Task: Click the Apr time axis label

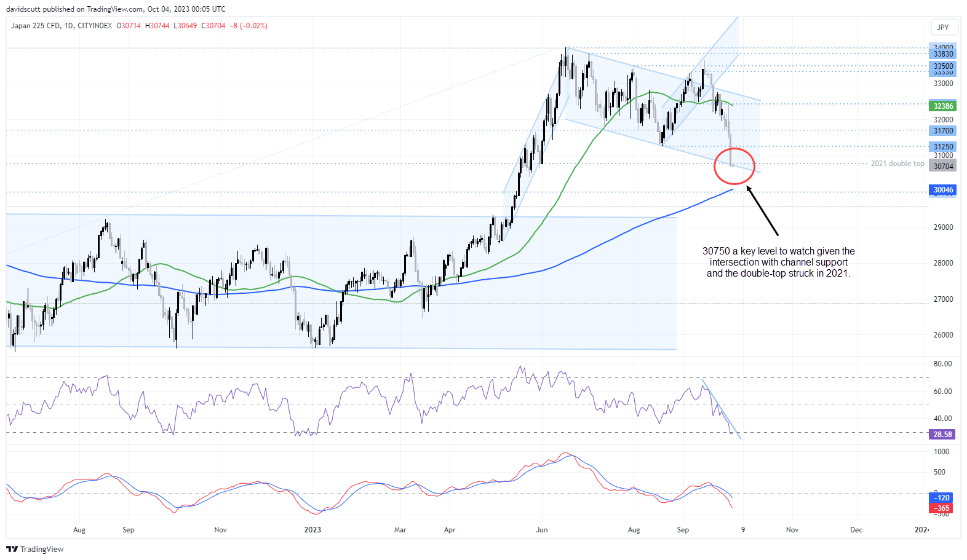Action: tap(450, 530)
